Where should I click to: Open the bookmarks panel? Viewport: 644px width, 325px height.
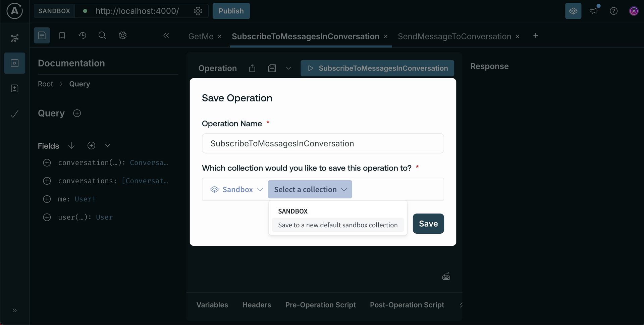pos(62,35)
